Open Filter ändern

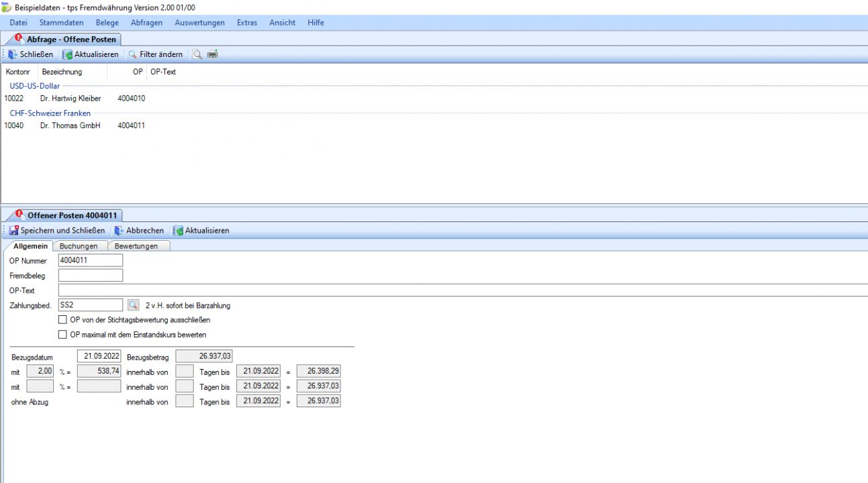155,54
